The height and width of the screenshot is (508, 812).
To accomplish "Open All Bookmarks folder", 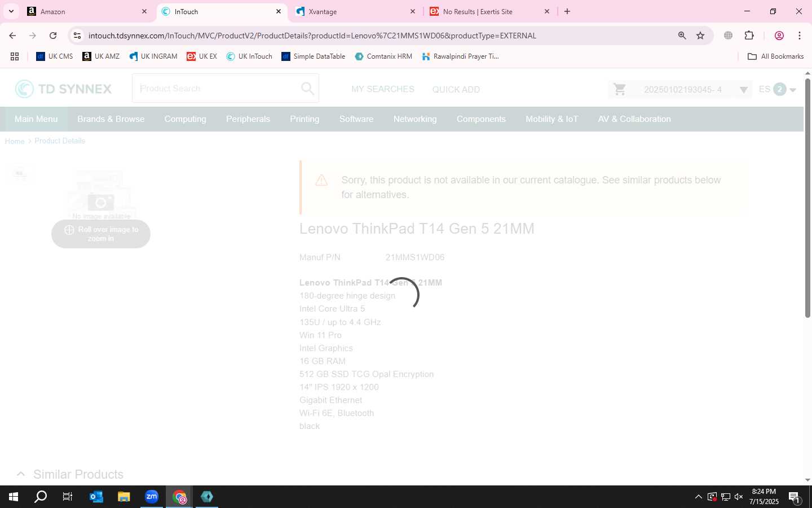I will coord(775,56).
